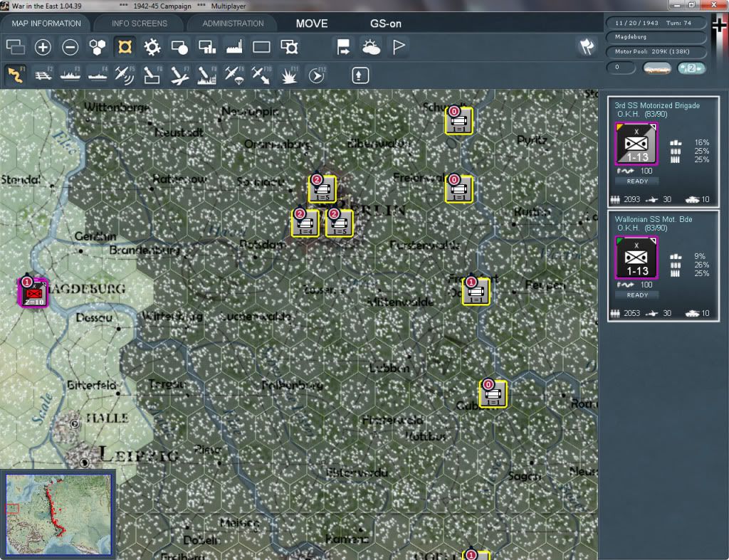Click the rectangle with circle map icon
The image size is (729, 560).
pyautogui.click(x=179, y=47)
